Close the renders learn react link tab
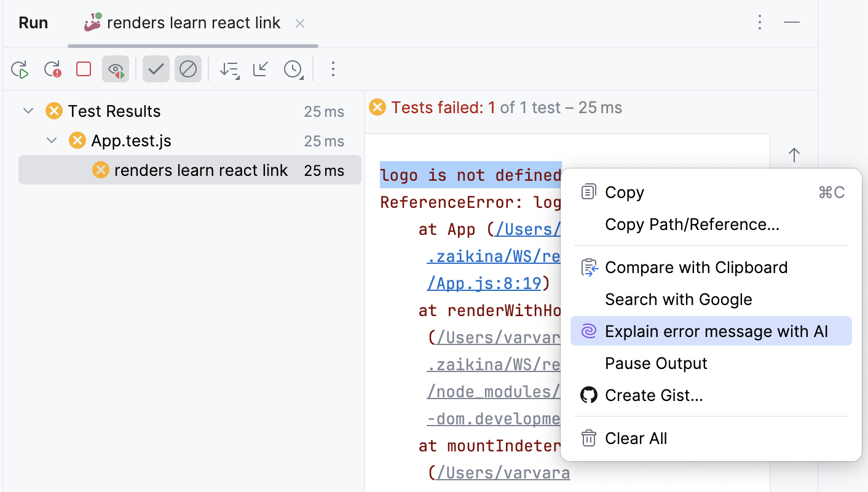The height and width of the screenshot is (492, 868). pos(299,23)
